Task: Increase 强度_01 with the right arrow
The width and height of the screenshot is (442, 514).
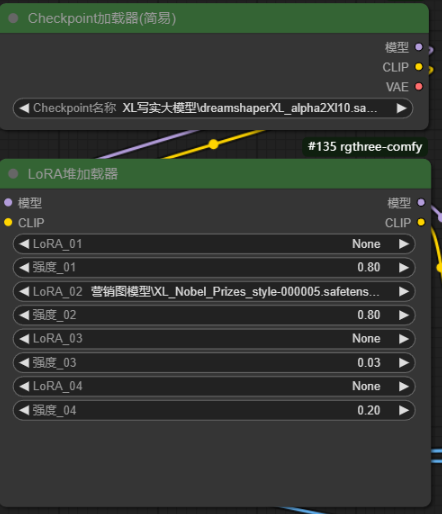Action: 404,268
